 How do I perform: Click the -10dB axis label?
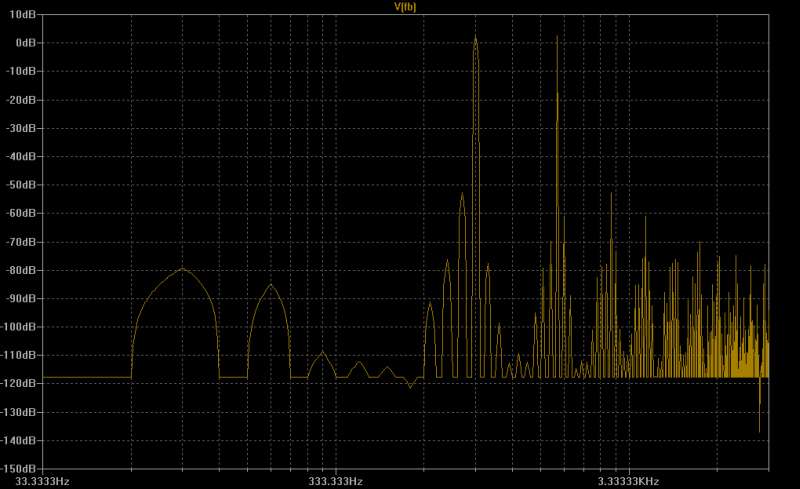(21, 71)
